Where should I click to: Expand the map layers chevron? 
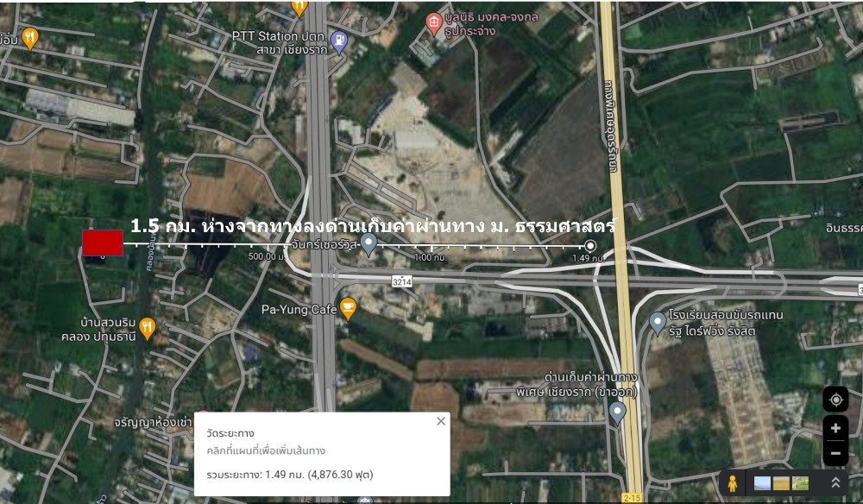[x=835, y=483]
